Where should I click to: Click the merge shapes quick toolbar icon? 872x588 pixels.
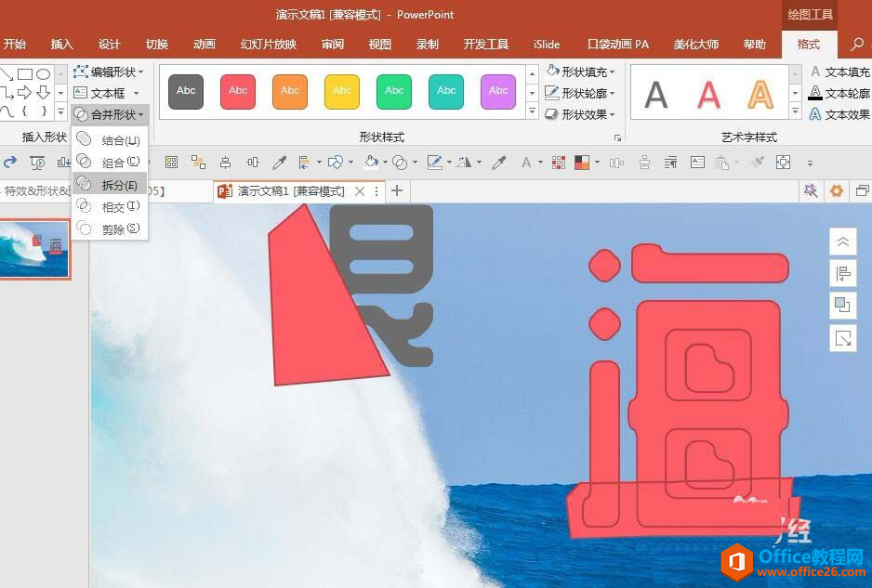pos(400,163)
